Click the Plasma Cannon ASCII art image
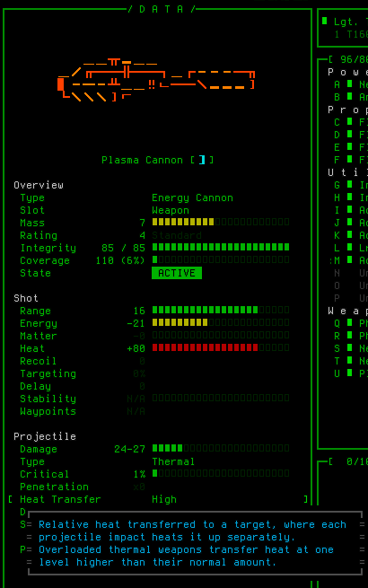Viewport: 368px width, 588px height. click(156, 80)
